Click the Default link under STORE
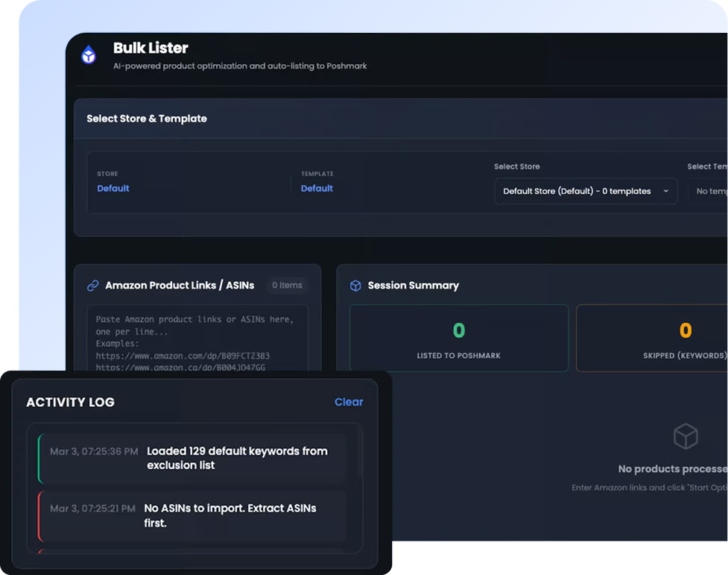 point(113,189)
